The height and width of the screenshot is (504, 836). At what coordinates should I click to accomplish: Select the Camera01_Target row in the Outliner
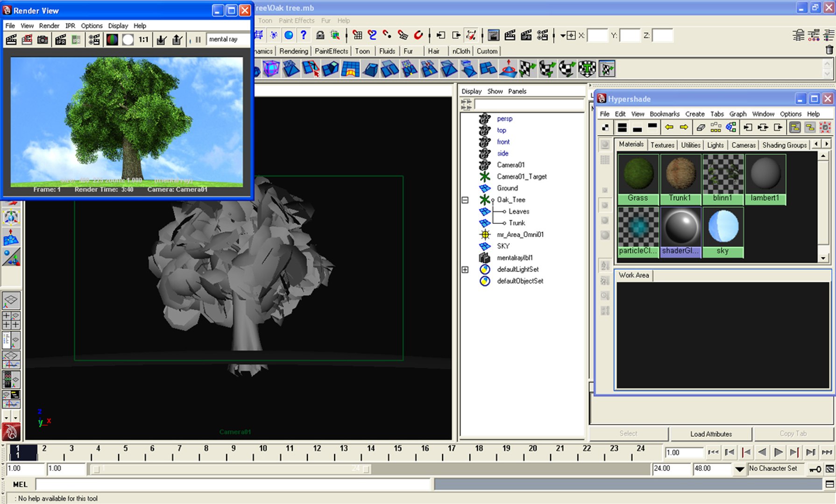pyautogui.click(x=522, y=176)
